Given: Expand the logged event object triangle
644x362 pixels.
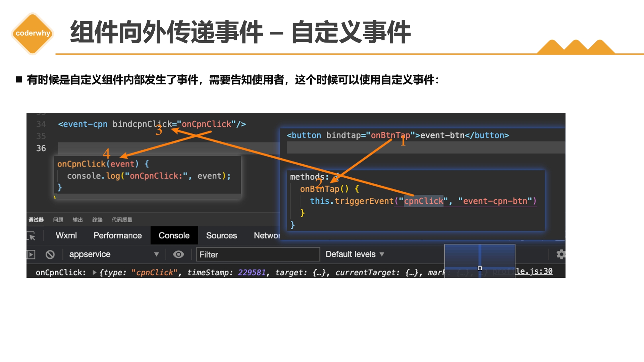Looking at the screenshot, I should pos(95,273).
